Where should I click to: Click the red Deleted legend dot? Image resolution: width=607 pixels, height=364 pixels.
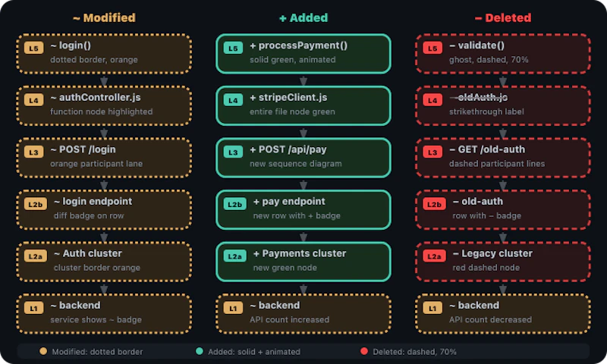[x=364, y=351]
